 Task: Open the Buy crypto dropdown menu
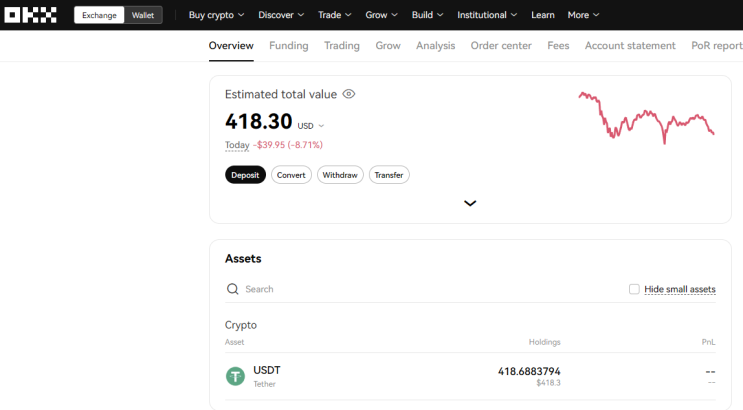pyautogui.click(x=216, y=15)
